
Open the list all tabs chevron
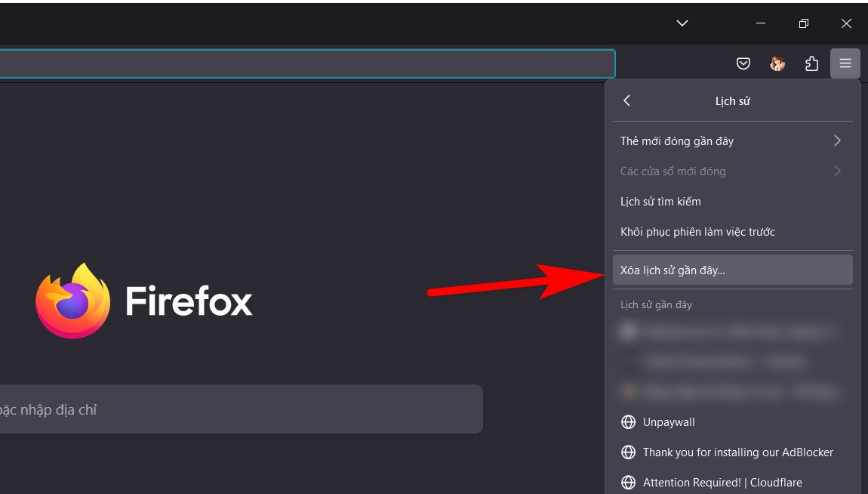click(x=682, y=23)
